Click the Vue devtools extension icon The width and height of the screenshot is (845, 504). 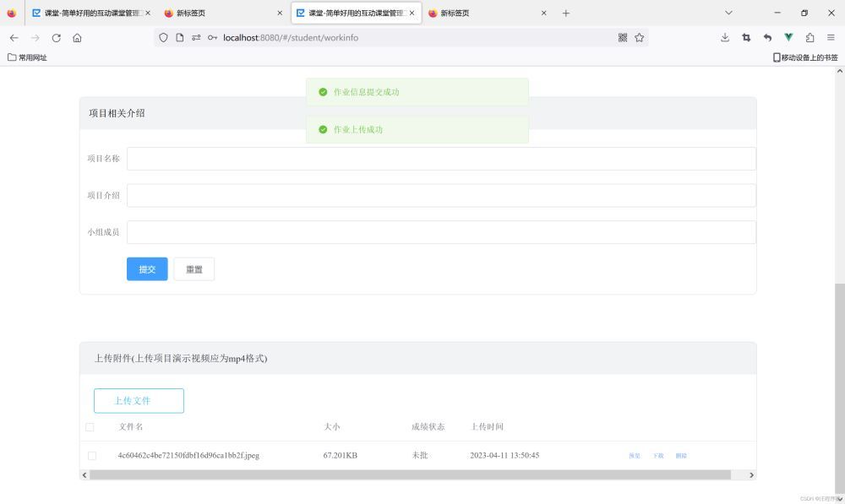click(x=788, y=37)
